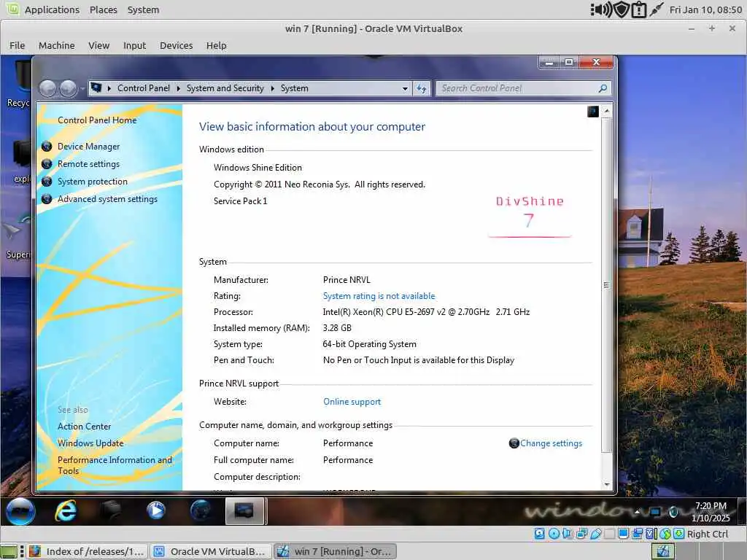Open Windows Media Player taskbar icon
Viewport: 747px width, 560px height.
(155, 511)
